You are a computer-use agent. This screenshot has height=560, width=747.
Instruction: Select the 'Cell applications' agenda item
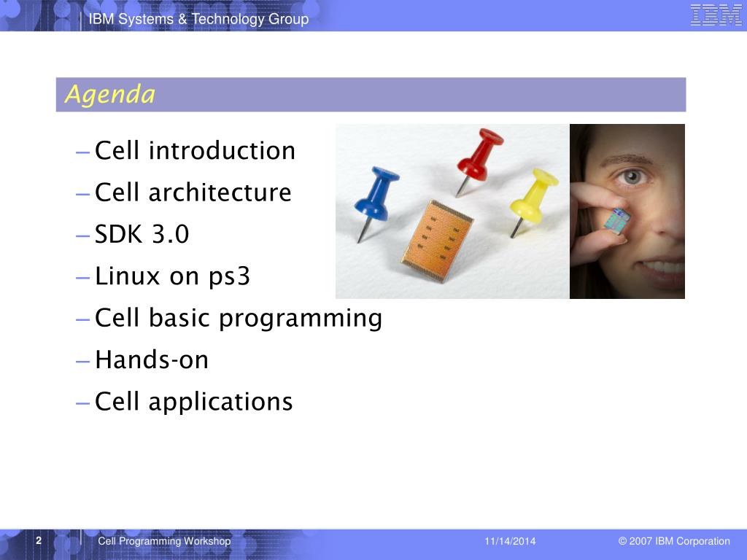(x=194, y=402)
